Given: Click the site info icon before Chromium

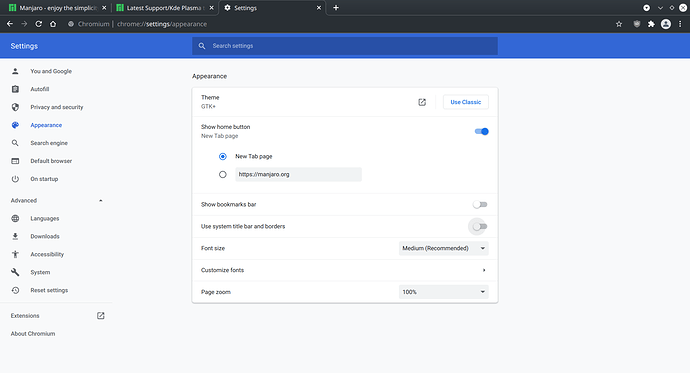Looking at the screenshot, I should tap(70, 24).
